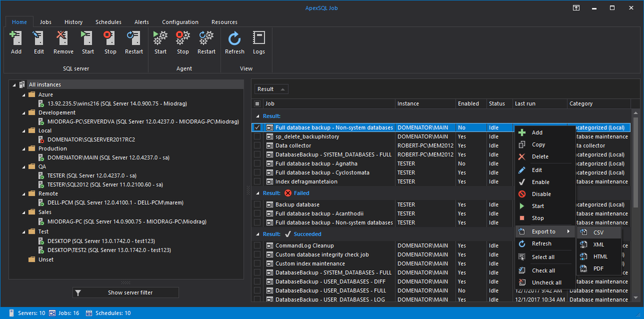The image size is (644, 319).
Task: Select the Unset folder in tree
Action: click(x=46, y=260)
